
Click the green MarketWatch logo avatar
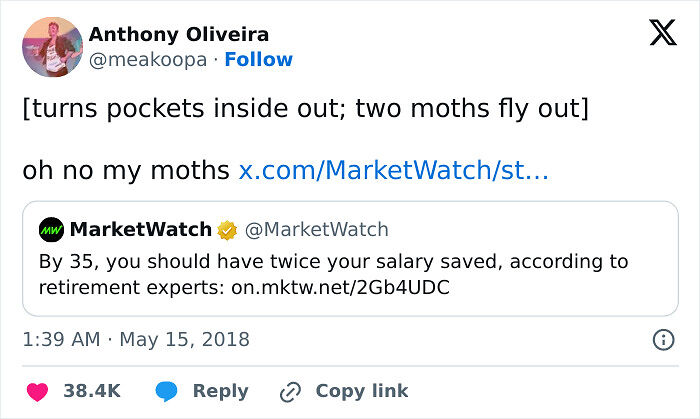point(52,230)
